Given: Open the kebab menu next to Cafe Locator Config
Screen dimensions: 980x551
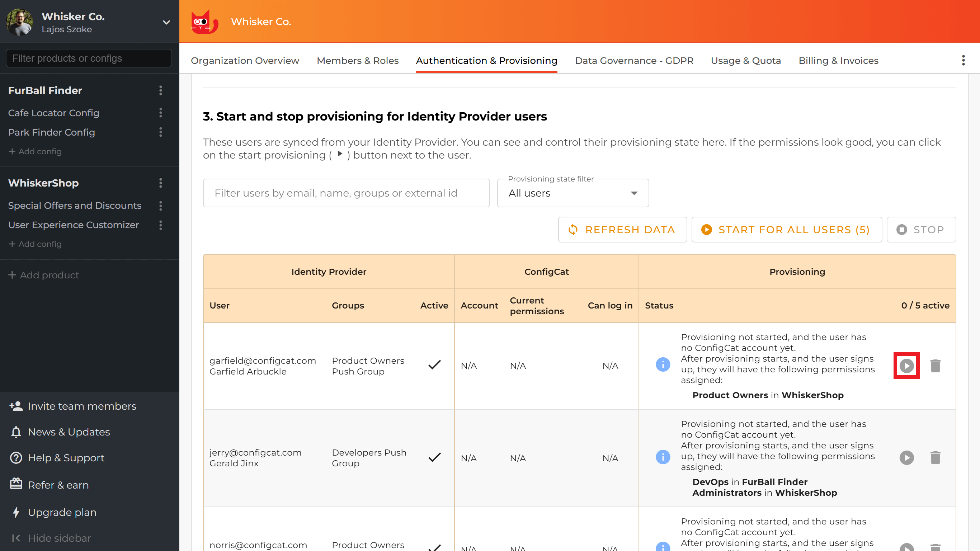Looking at the screenshot, I should coord(161,113).
